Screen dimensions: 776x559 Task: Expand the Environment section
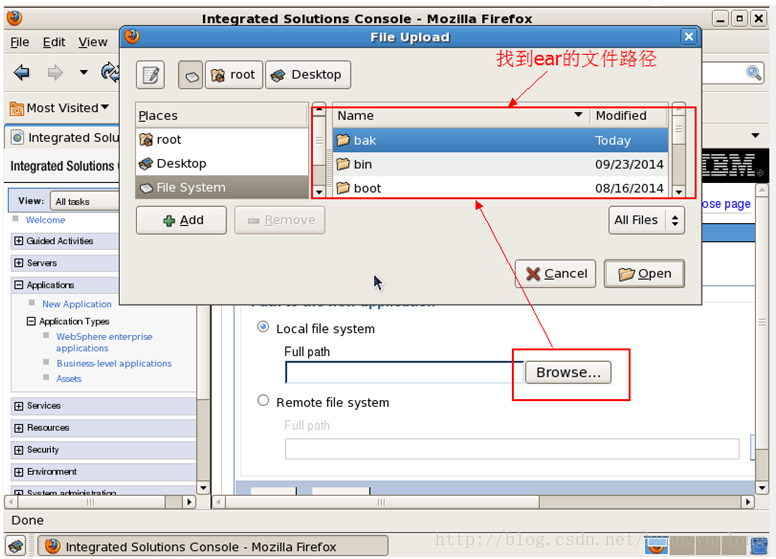18,472
